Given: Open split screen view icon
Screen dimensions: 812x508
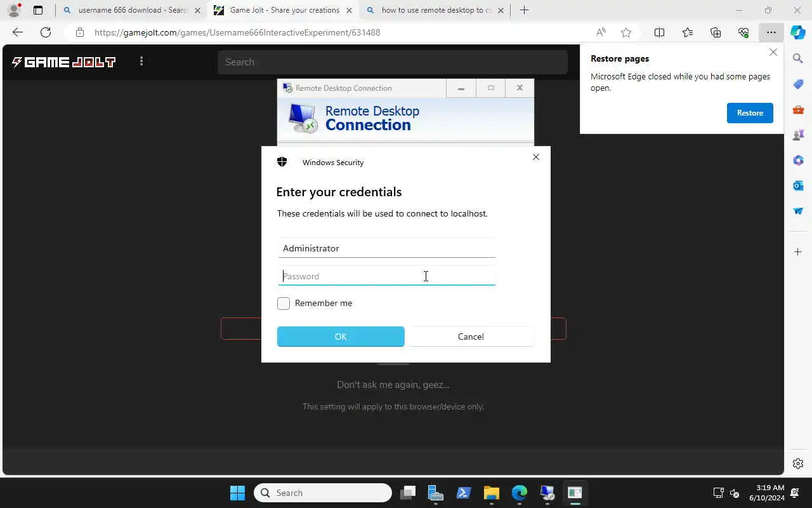Looking at the screenshot, I should pyautogui.click(x=659, y=32).
